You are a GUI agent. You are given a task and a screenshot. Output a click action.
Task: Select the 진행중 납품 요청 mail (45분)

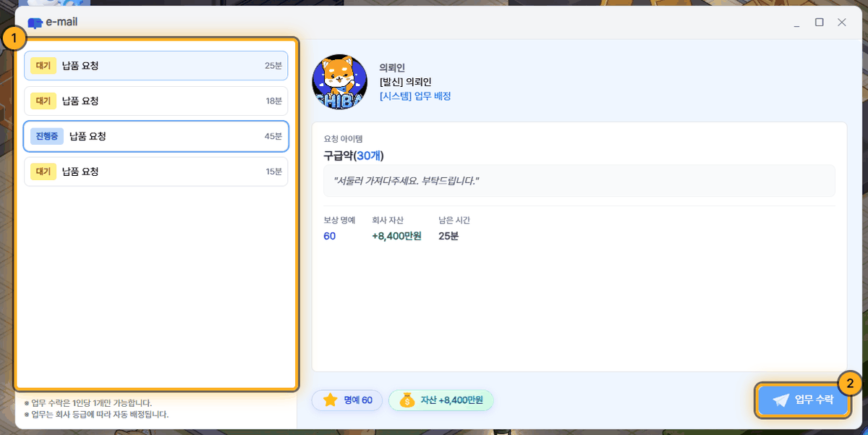click(x=156, y=136)
